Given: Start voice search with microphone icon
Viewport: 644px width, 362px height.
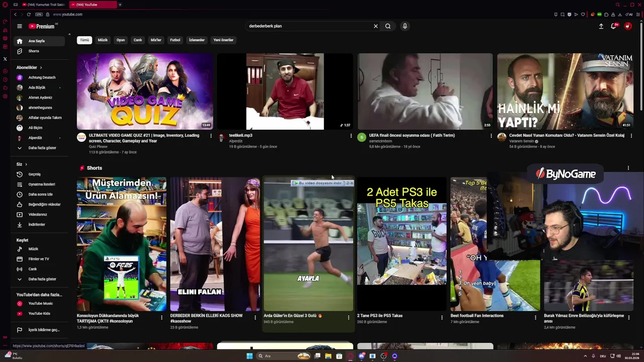Looking at the screenshot, I should point(405,26).
